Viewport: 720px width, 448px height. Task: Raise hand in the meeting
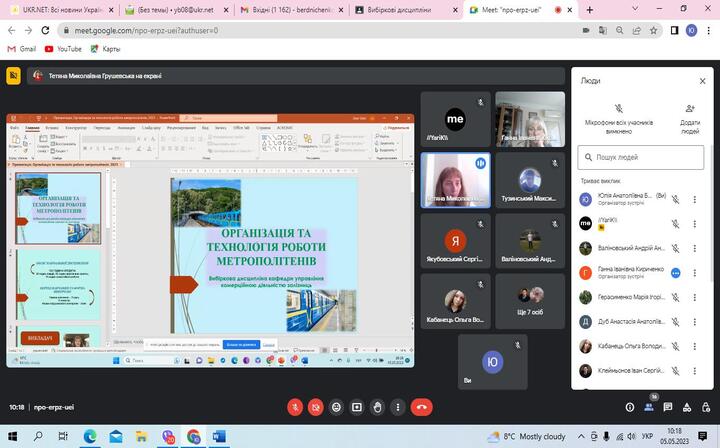click(377, 407)
